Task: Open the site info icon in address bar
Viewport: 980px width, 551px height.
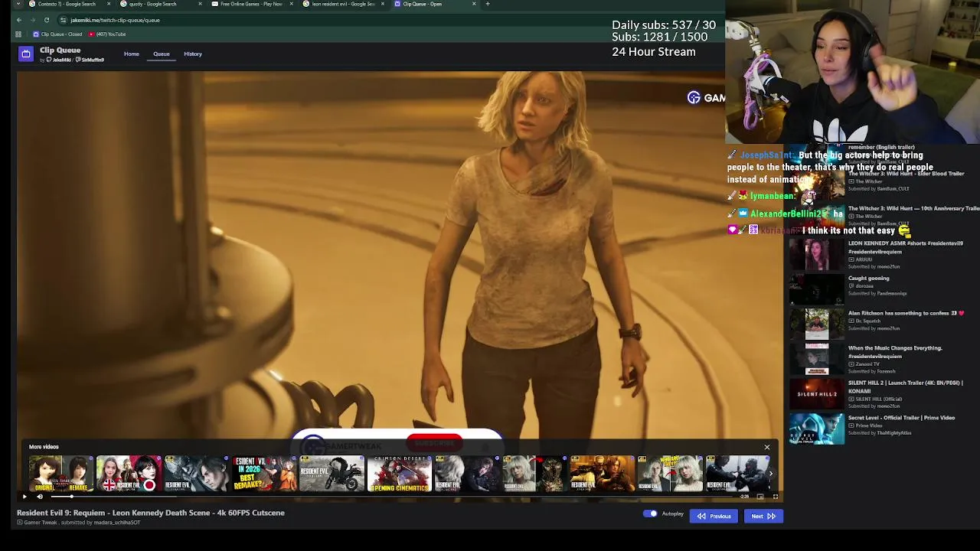Action: click(64, 20)
